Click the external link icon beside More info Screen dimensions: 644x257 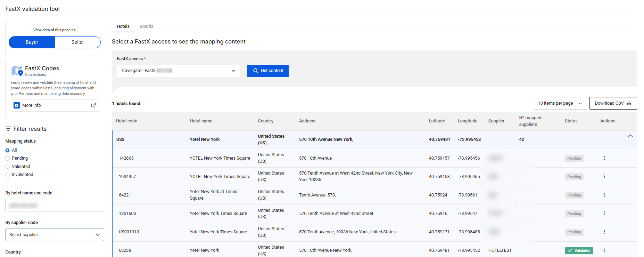coord(93,105)
